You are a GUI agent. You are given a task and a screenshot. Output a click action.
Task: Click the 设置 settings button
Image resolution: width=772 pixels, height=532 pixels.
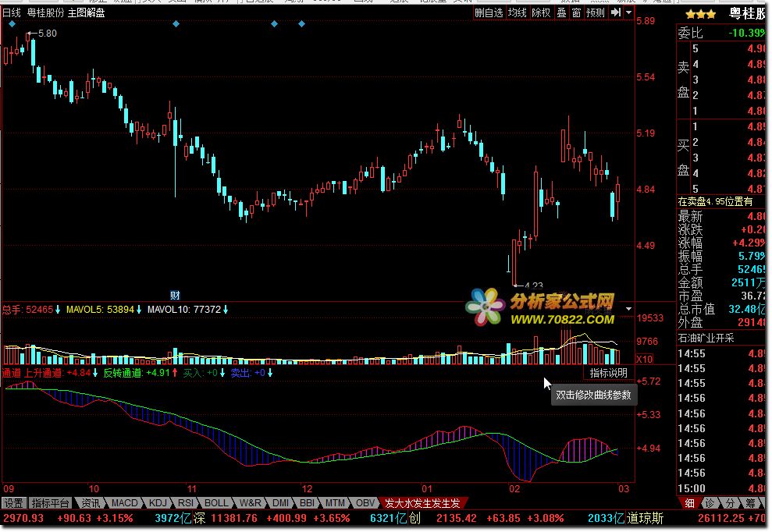click(14, 503)
